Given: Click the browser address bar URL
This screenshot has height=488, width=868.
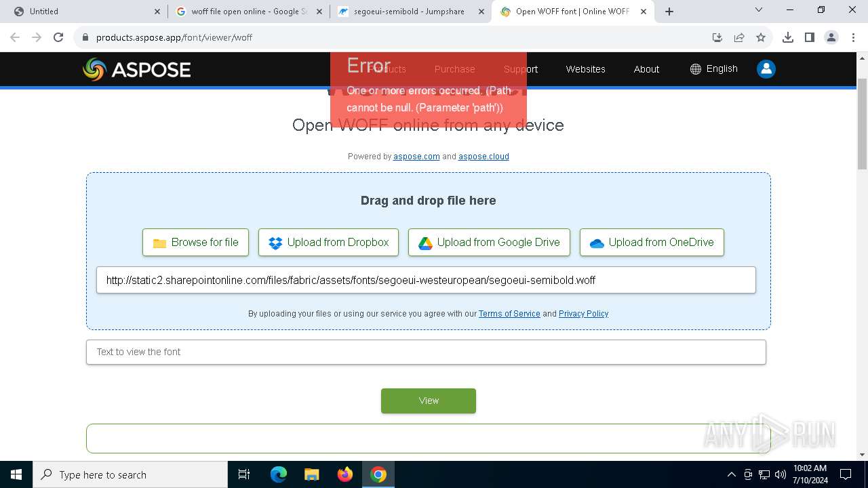Looking at the screenshot, I should point(174,37).
